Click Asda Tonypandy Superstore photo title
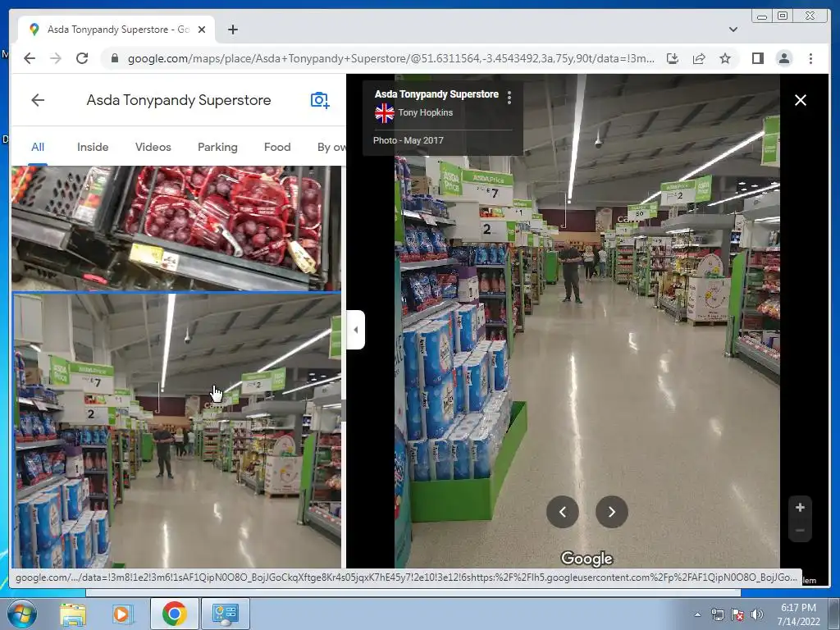 436,94
